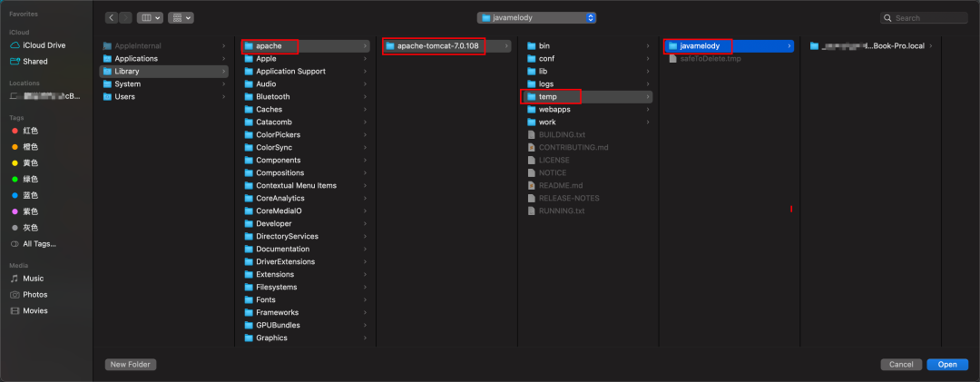Open the column view mode dropdown

pyautogui.click(x=150, y=18)
